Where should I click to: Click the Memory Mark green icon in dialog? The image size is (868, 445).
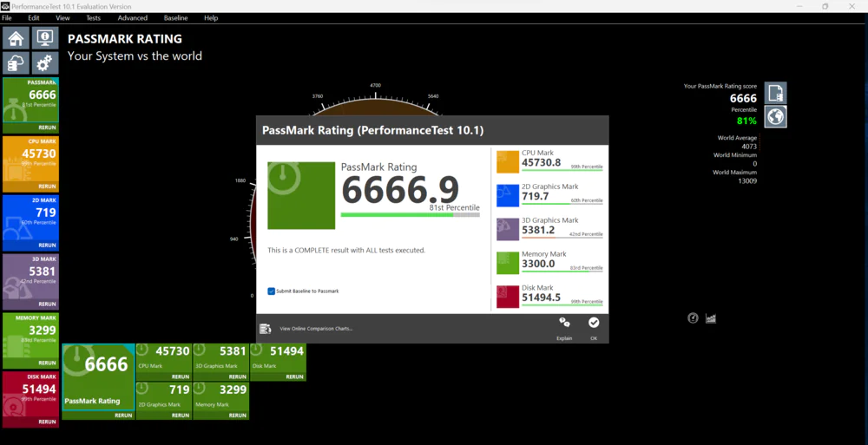(x=508, y=263)
